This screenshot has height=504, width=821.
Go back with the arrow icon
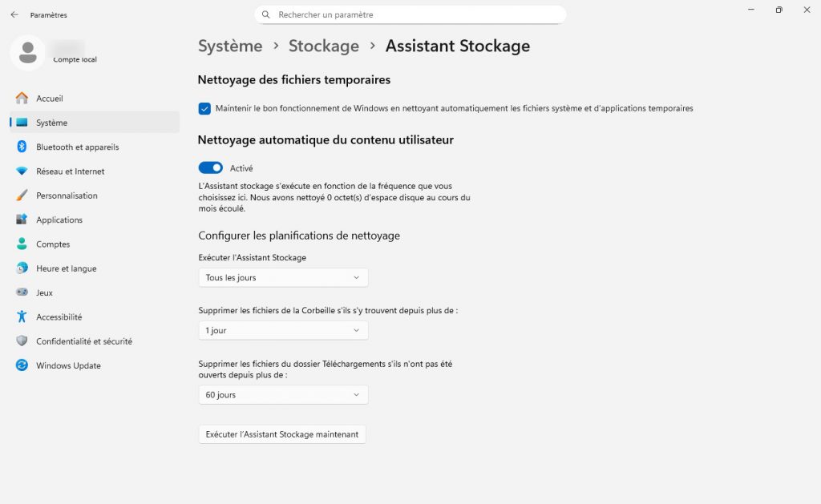coord(14,14)
